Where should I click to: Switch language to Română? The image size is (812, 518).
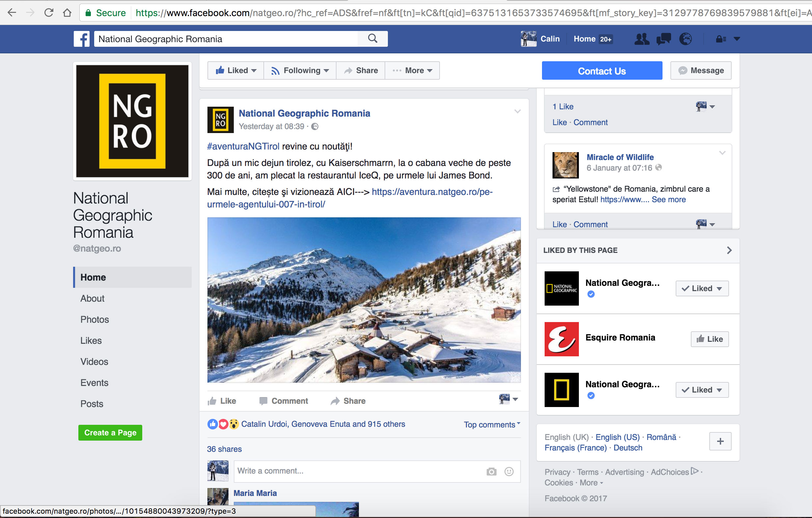tap(661, 437)
